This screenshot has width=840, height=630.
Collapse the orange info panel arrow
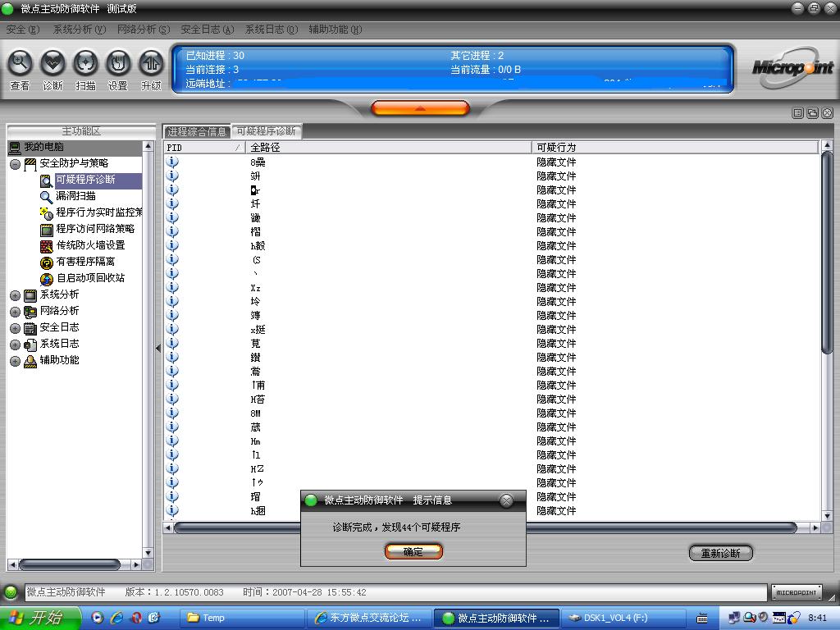(x=420, y=108)
